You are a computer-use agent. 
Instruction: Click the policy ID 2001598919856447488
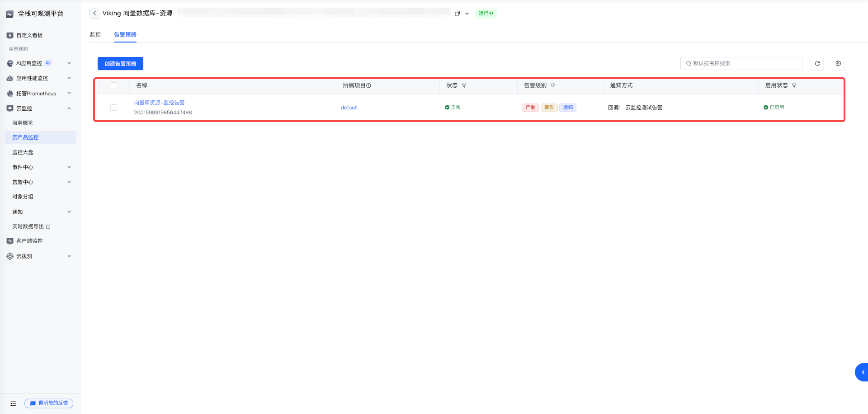(x=163, y=113)
